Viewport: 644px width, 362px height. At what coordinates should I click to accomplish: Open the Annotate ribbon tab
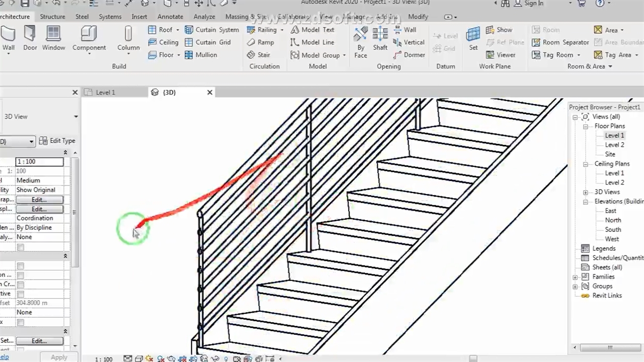[170, 17]
